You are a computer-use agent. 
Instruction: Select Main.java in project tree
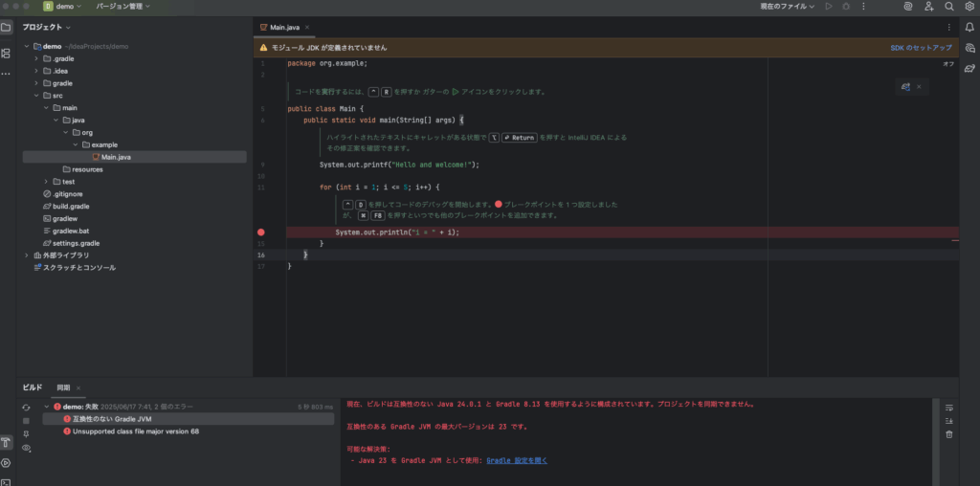(134, 158)
